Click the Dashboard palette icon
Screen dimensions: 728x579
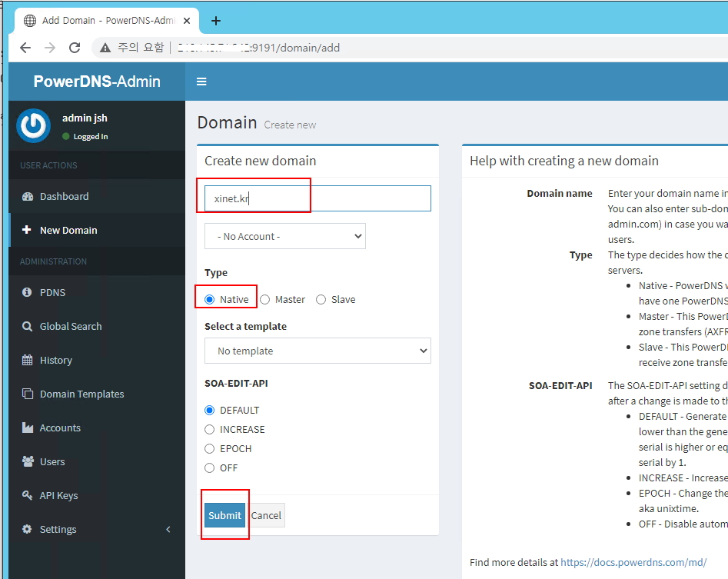(x=28, y=197)
